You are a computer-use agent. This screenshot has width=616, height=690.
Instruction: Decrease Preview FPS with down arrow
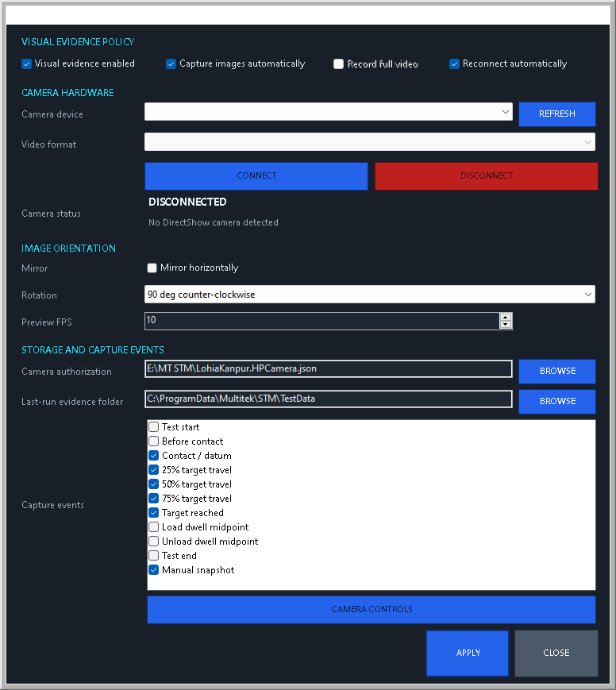pyautogui.click(x=506, y=325)
